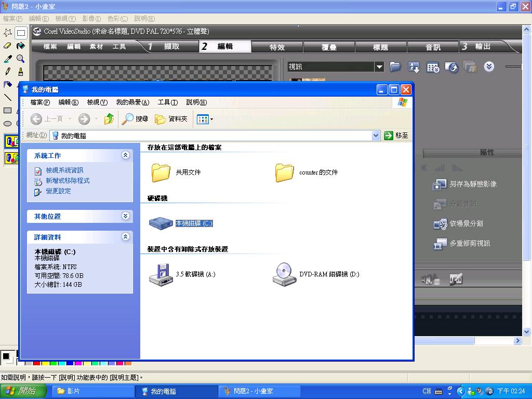Screen dimensions: 532x399
Task: Pick the Line tool in Paint
Action: 8,97
